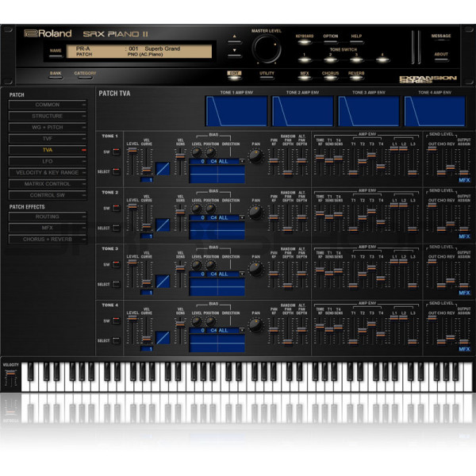This screenshot has width=476, height=476.
Task: Open the Structure patch page
Action: [x=48, y=116]
